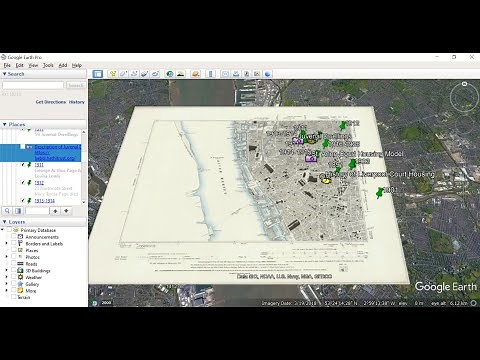
Task: Select the Add Path tool
Action: (134, 74)
